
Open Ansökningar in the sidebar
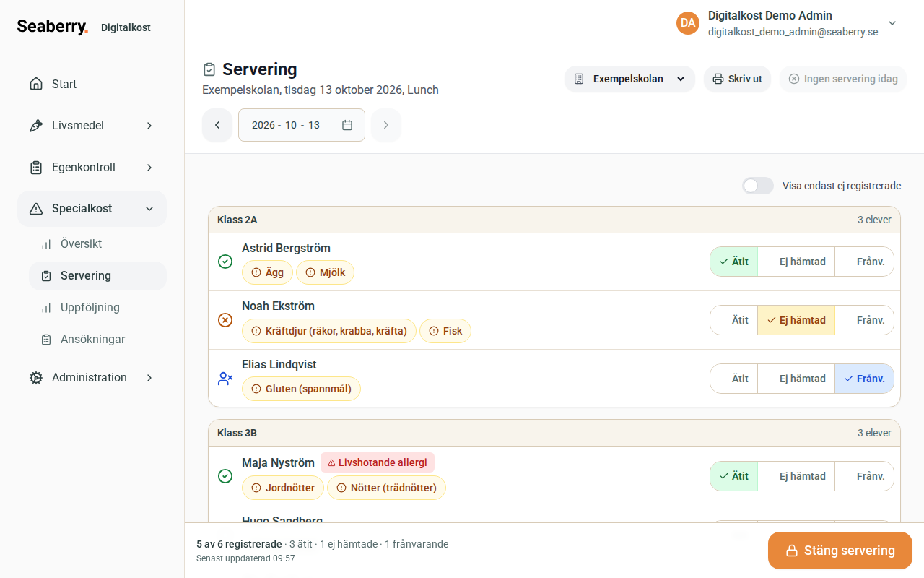pos(97,340)
